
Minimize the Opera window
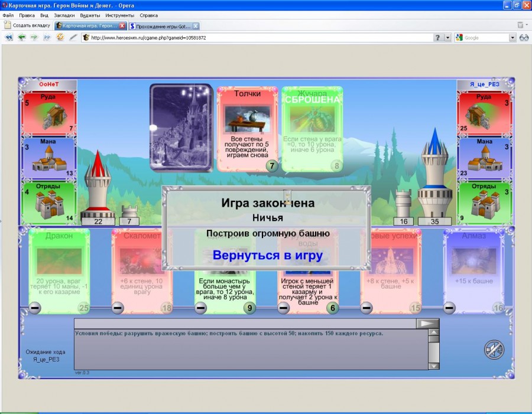point(507,5)
